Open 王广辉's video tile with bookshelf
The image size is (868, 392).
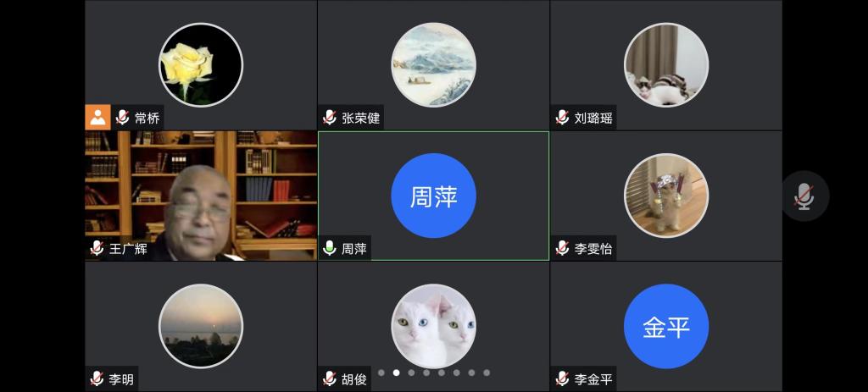201,196
